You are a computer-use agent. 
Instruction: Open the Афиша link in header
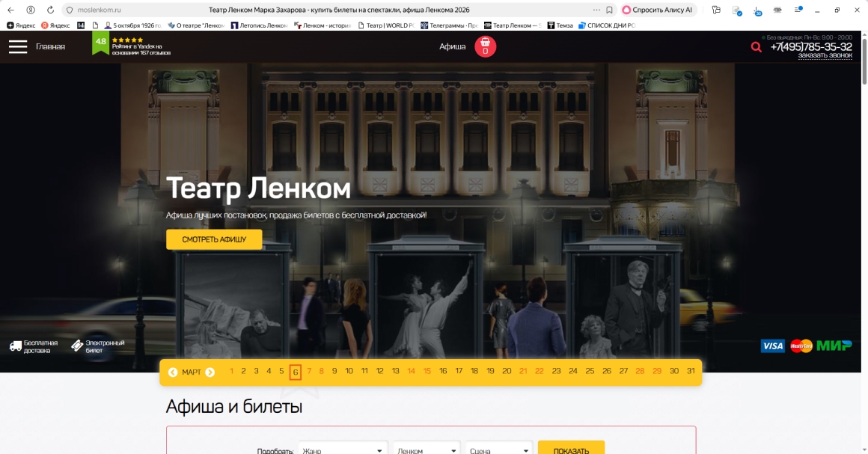tap(452, 46)
